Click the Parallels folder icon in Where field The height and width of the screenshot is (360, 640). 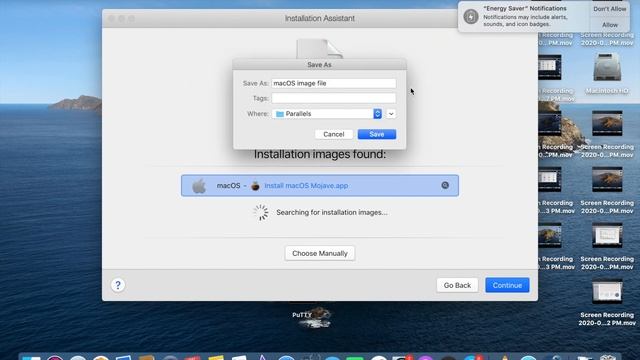(x=280, y=114)
